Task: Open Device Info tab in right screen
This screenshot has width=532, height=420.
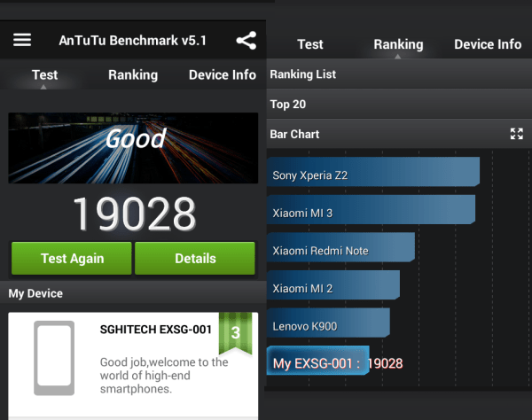Action: tap(488, 44)
